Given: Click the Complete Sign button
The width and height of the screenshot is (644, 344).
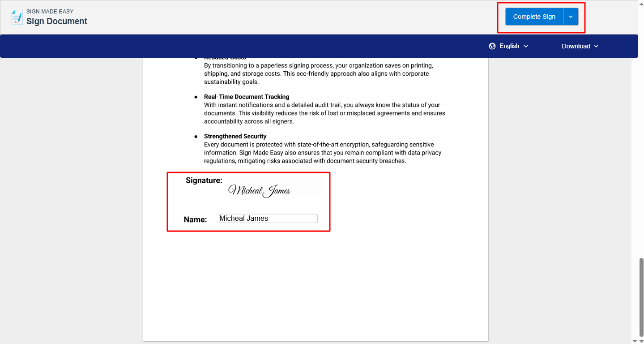Looking at the screenshot, I should 534,16.
